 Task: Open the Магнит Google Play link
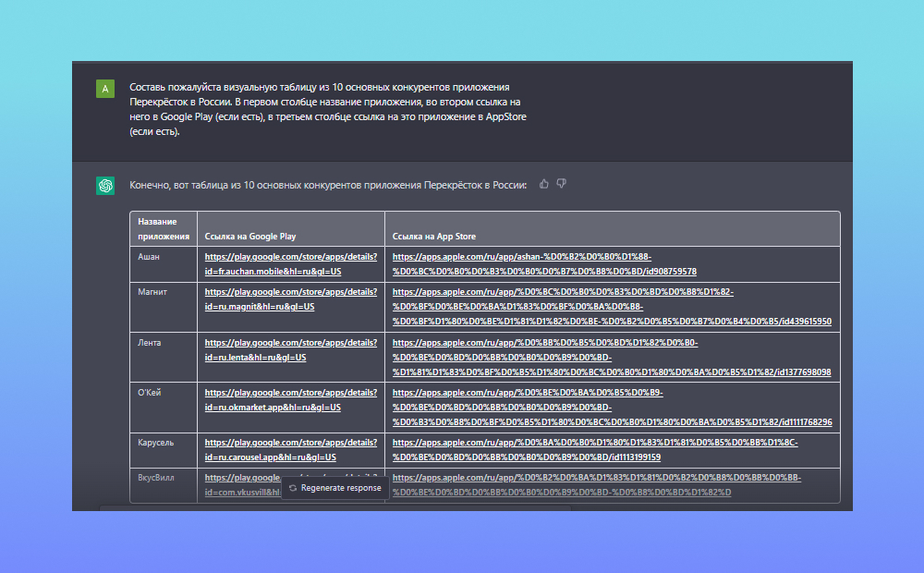pyautogui.click(x=290, y=299)
